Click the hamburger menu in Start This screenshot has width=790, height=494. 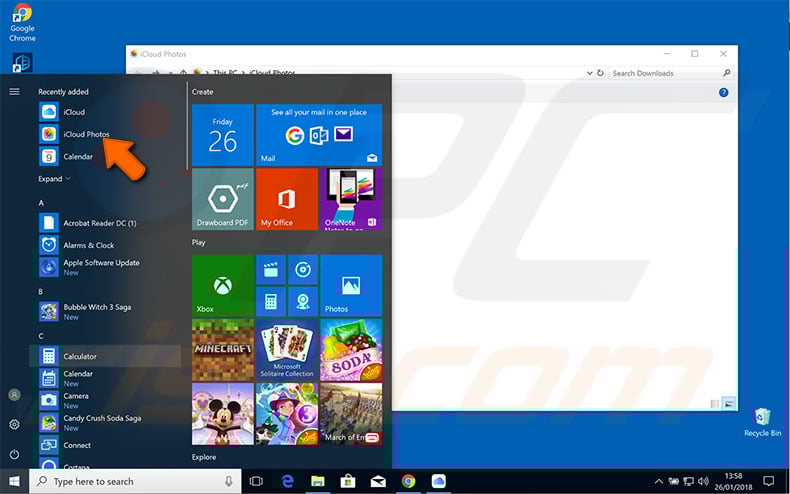click(15, 92)
